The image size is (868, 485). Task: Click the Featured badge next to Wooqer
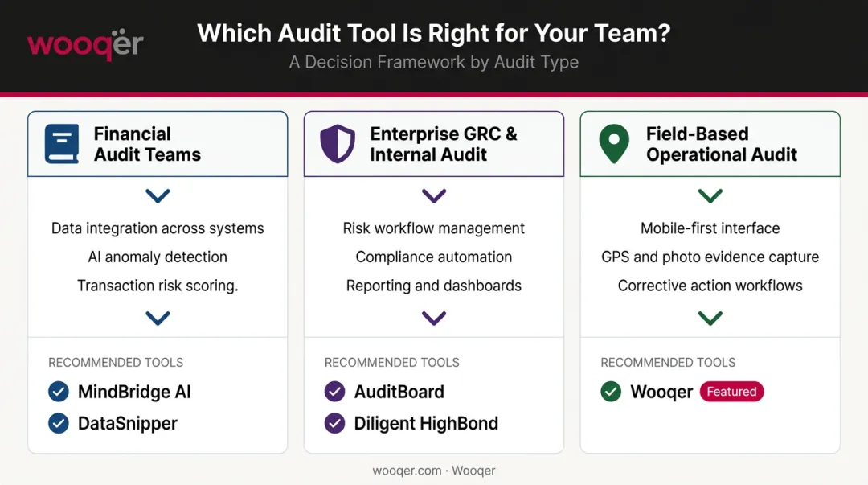point(732,392)
